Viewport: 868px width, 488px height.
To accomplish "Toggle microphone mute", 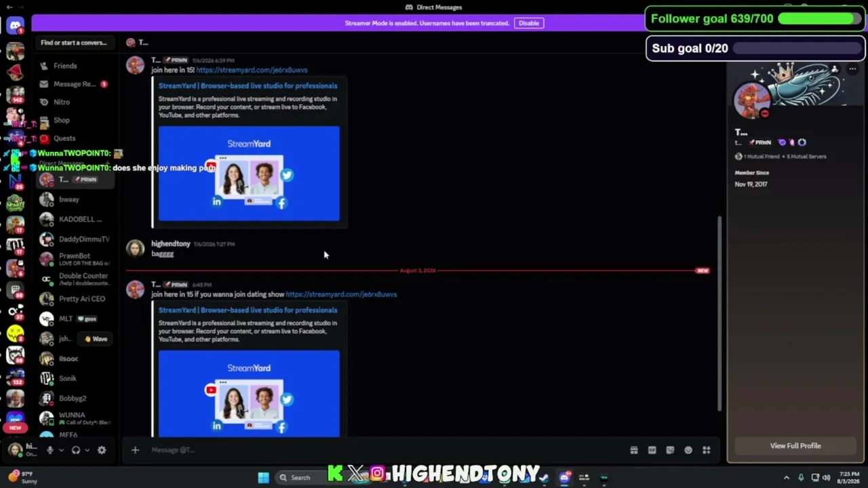I will [50, 450].
